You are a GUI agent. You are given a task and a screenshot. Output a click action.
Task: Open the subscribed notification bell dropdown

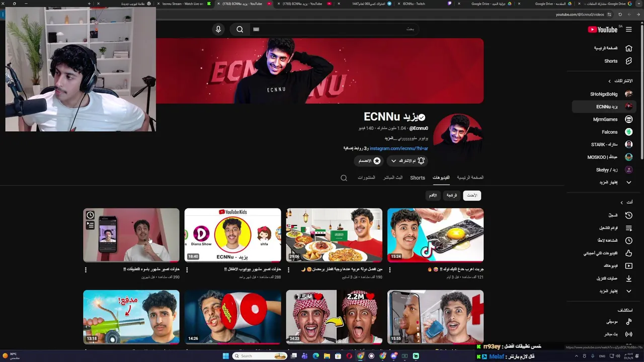click(x=408, y=161)
